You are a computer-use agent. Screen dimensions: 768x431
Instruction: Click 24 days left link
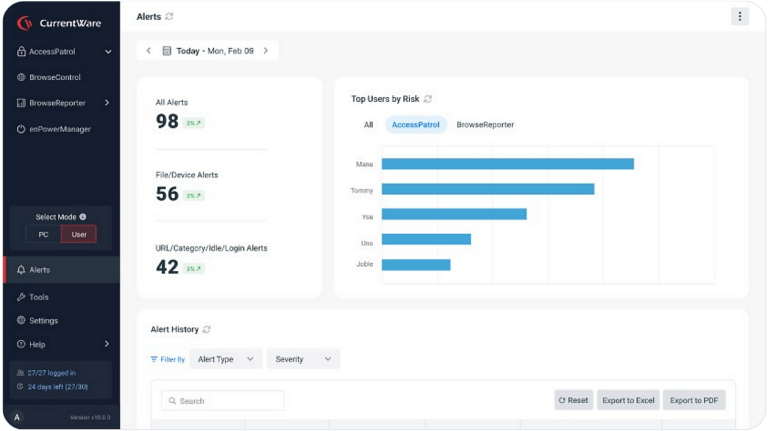58,386
